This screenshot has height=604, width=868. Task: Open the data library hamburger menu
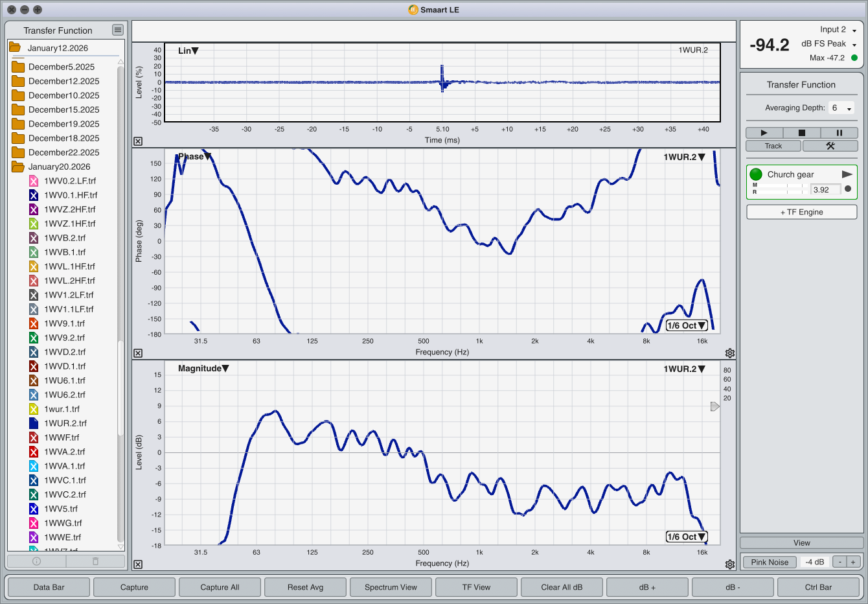(117, 30)
